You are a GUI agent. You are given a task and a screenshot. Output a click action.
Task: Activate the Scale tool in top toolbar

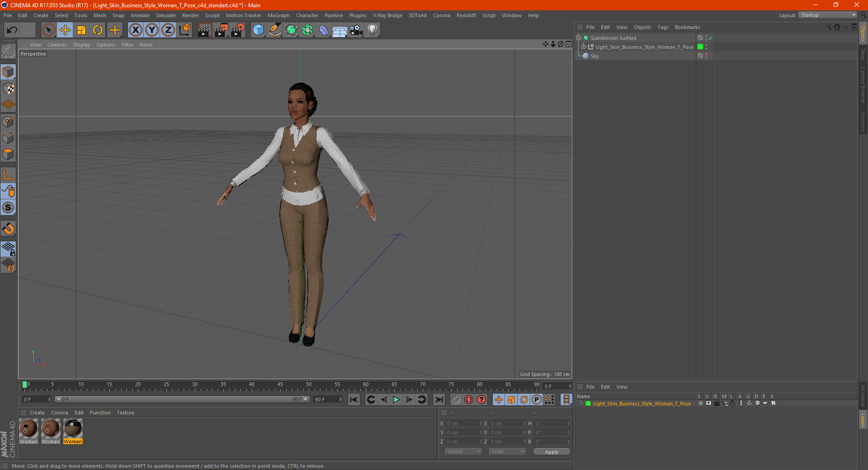[81, 30]
